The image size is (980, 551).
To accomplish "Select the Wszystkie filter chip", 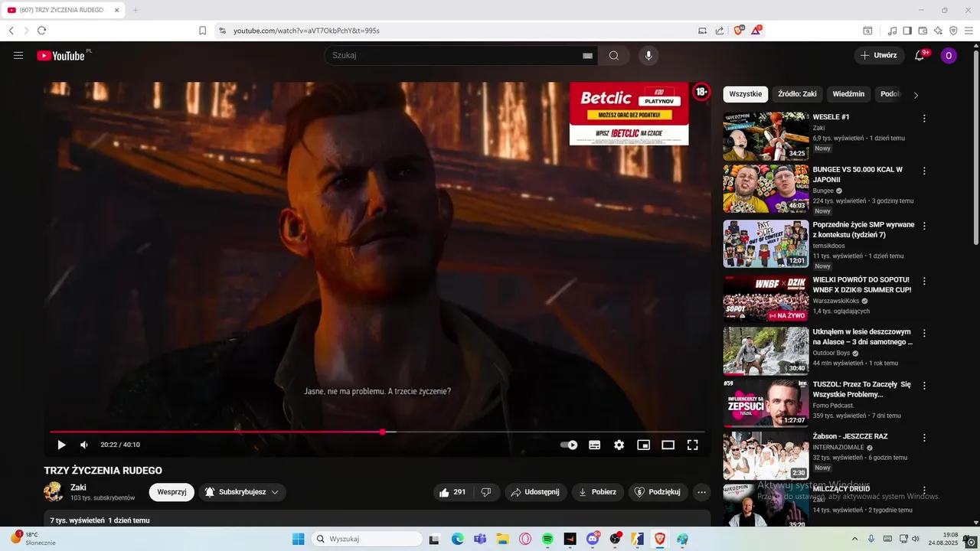I will (745, 94).
